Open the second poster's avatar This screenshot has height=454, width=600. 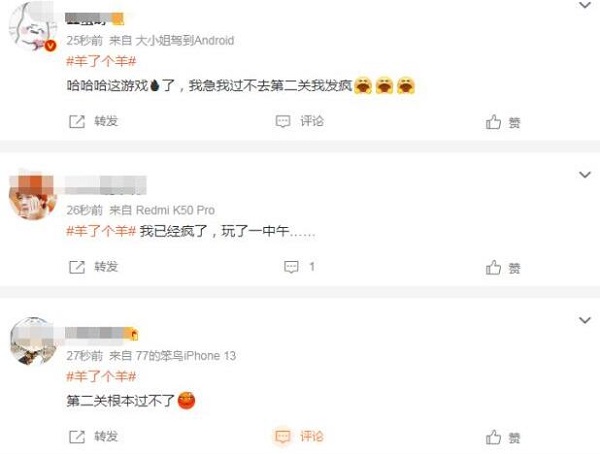click(33, 196)
